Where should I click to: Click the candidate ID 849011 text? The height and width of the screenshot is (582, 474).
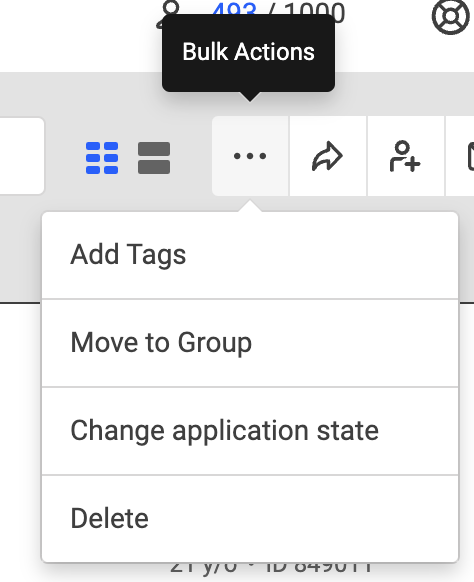pos(319,567)
